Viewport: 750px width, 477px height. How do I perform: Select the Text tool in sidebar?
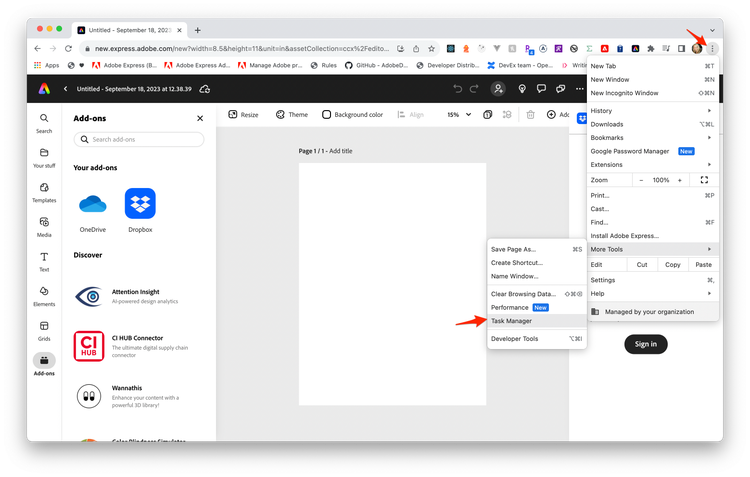[44, 261]
